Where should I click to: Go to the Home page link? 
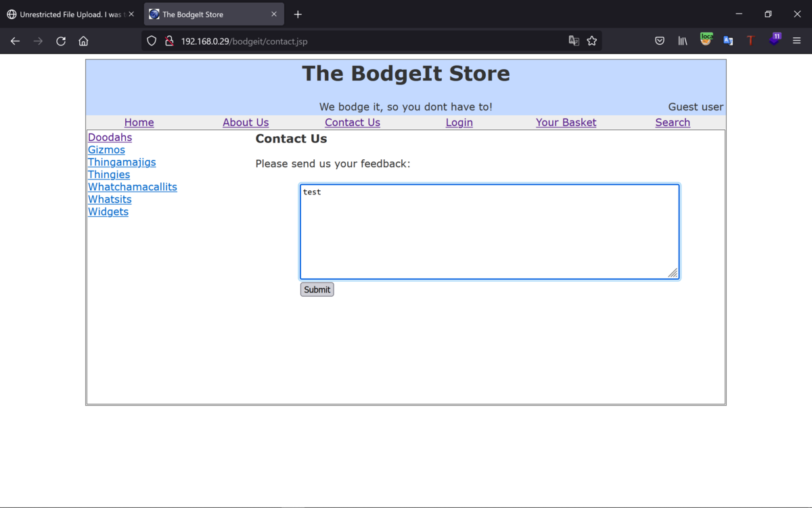[x=139, y=123]
